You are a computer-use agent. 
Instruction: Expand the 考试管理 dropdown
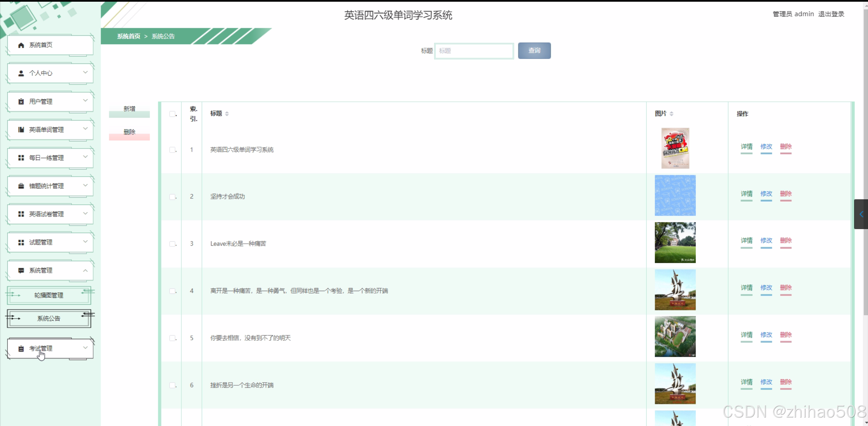(x=85, y=348)
